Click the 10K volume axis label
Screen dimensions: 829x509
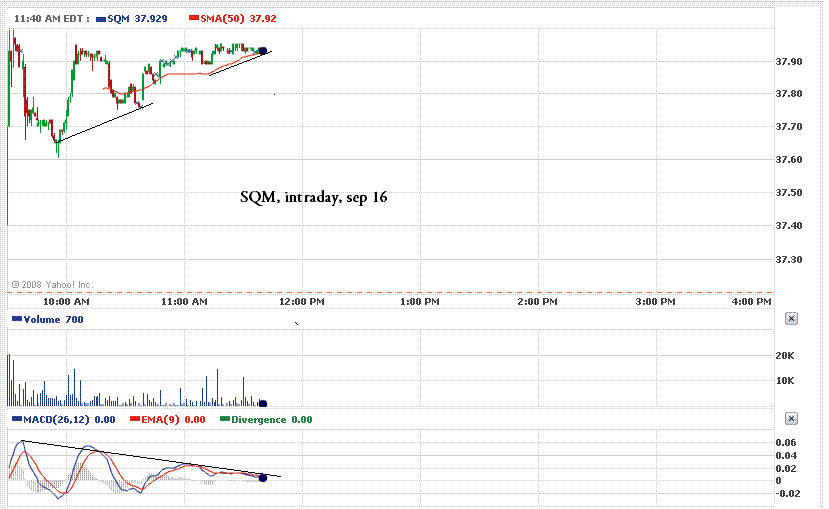[x=785, y=381]
